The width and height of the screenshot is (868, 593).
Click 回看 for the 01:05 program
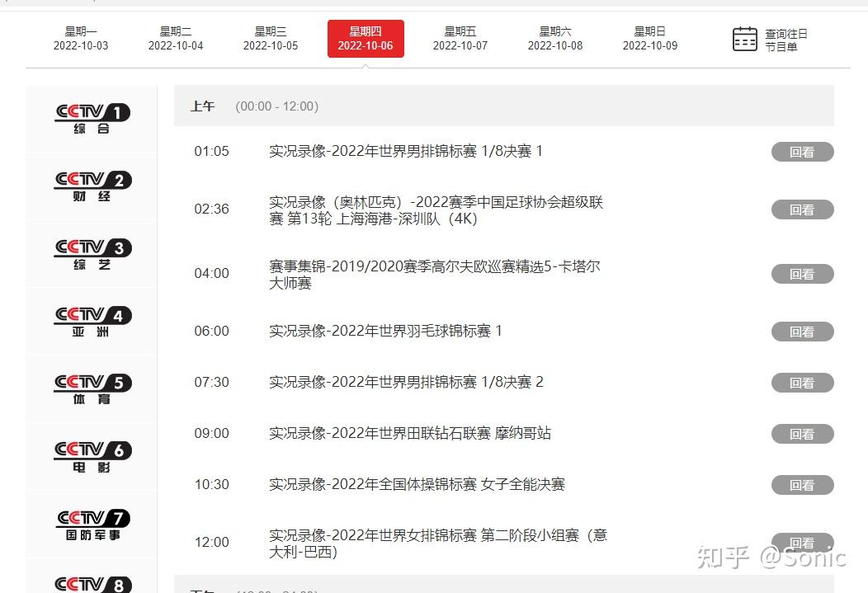click(x=802, y=152)
